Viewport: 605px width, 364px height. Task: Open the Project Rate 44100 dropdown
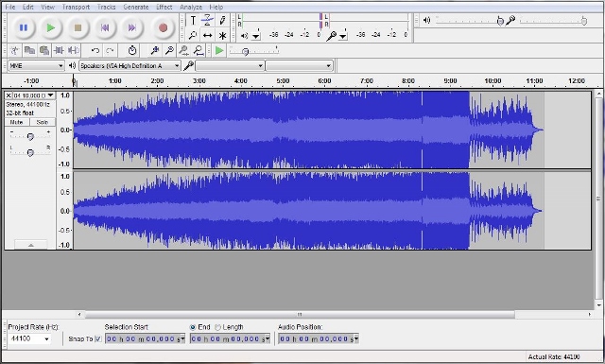(29, 338)
